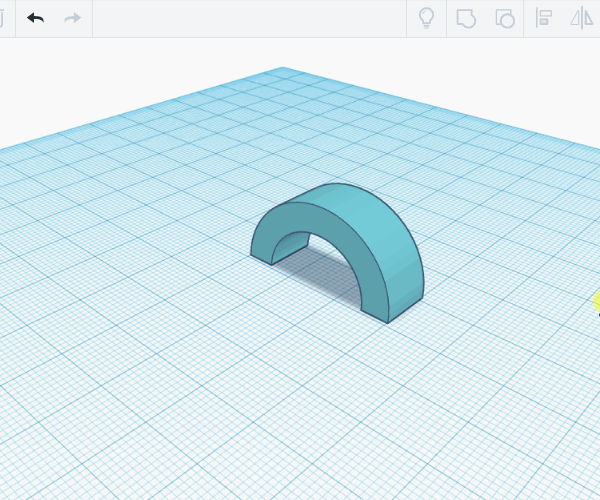
Task: Click the Mirror tool icon
Action: pos(582,18)
